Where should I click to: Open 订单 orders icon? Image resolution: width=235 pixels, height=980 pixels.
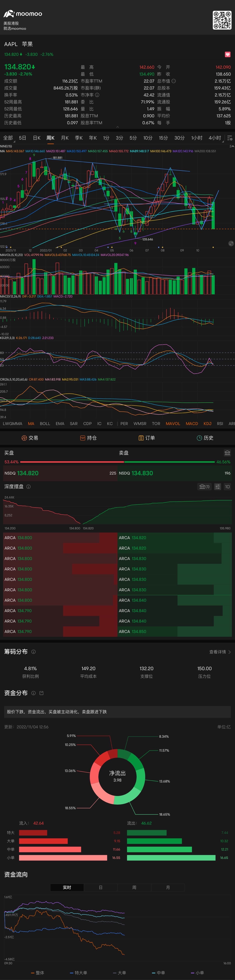click(x=141, y=438)
